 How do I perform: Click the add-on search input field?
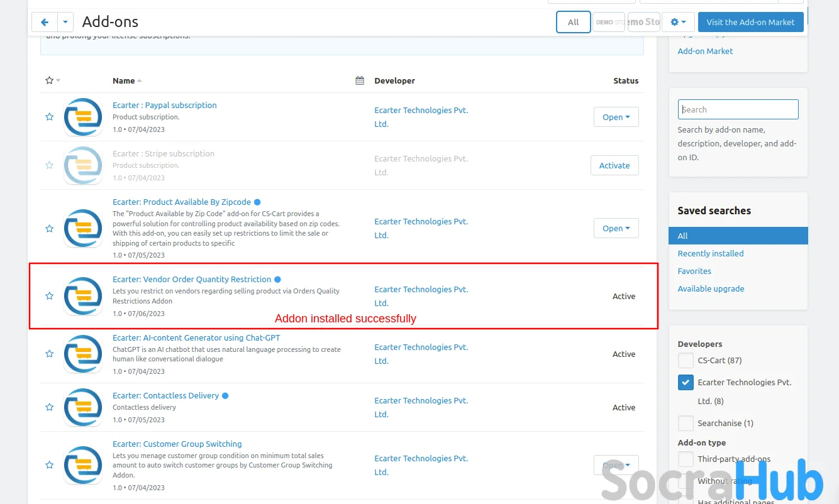click(x=738, y=109)
